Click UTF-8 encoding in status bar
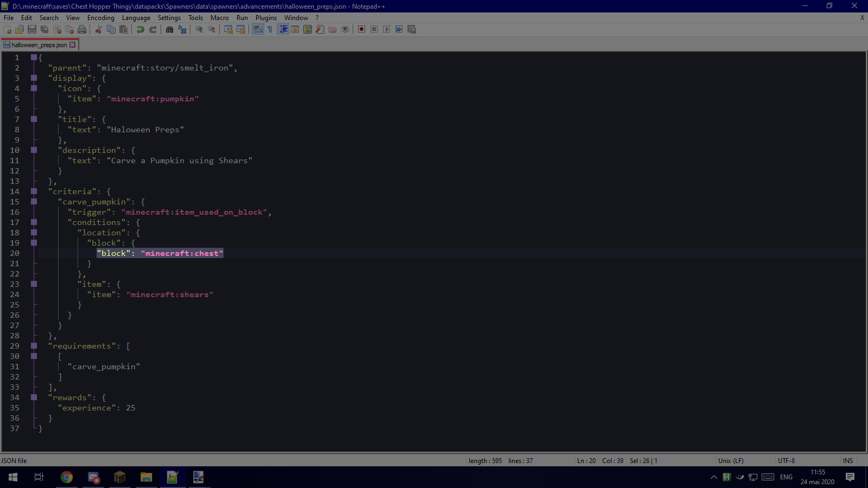Image resolution: width=868 pixels, height=488 pixels. [786, 461]
